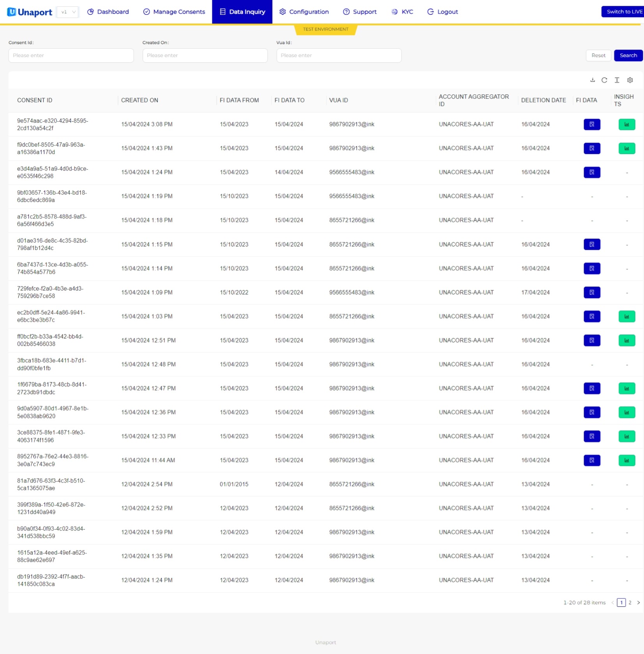This screenshot has width=644, height=654.
Task: Click the Search button
Action: click(628, 55)
